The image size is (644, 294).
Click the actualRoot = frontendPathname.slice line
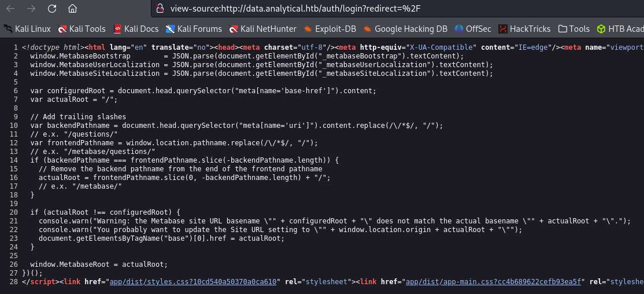[185, 177]
